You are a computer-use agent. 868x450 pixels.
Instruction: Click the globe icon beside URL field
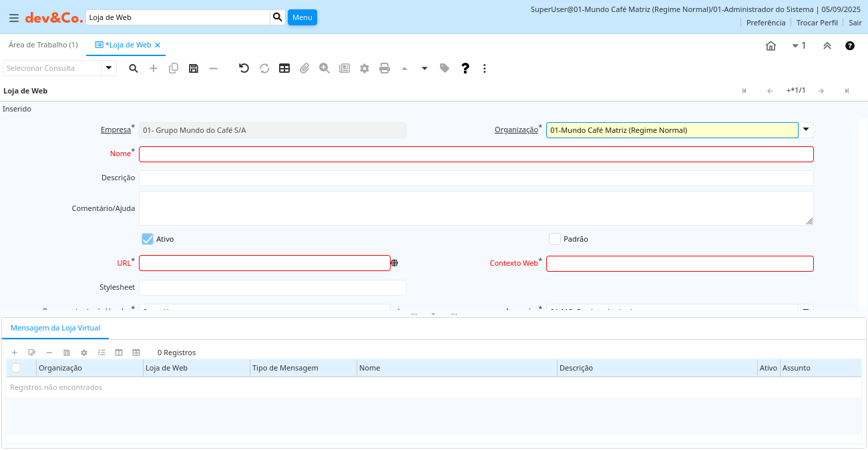(395, 263)
